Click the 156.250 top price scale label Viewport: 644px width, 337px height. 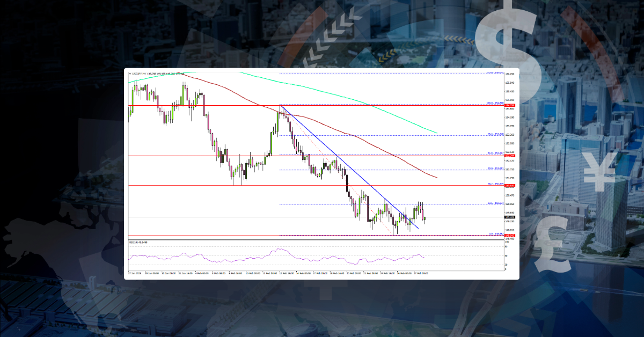pos(510,74)
